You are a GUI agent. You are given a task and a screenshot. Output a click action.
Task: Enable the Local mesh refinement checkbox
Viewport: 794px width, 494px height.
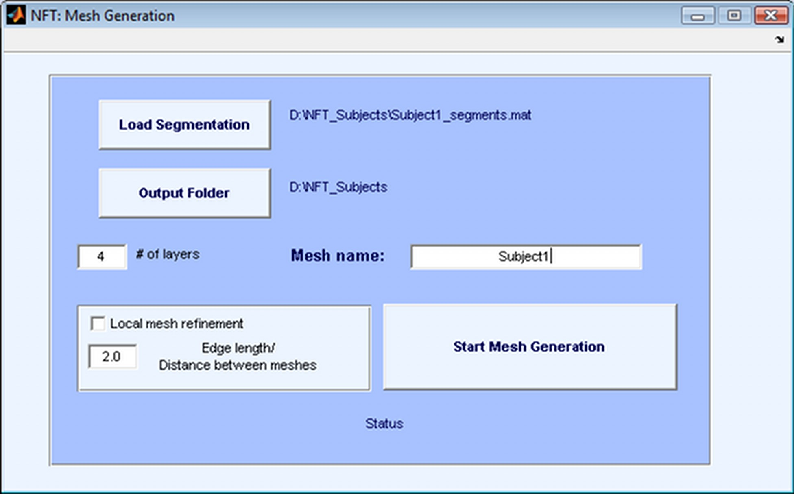pos(98,323)
